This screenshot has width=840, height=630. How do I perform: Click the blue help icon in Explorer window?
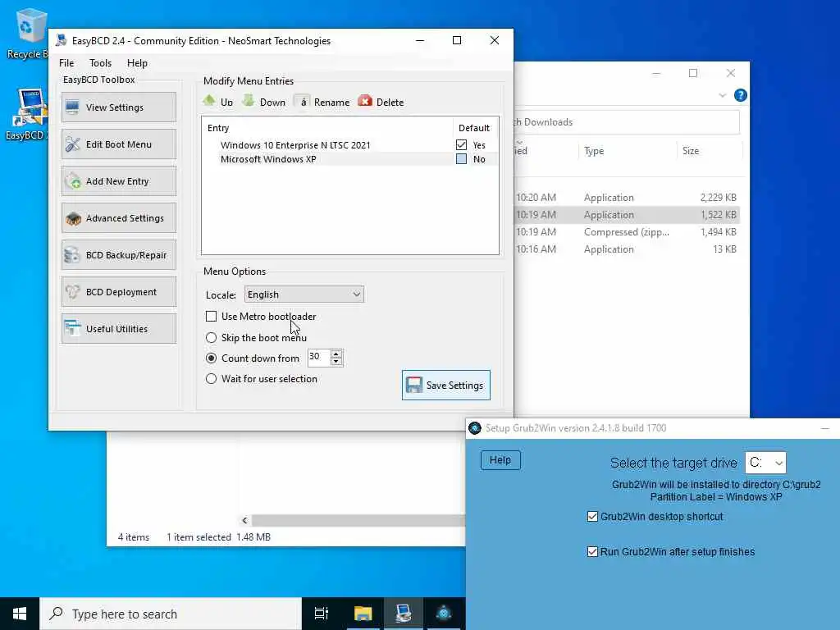point(741,95)
